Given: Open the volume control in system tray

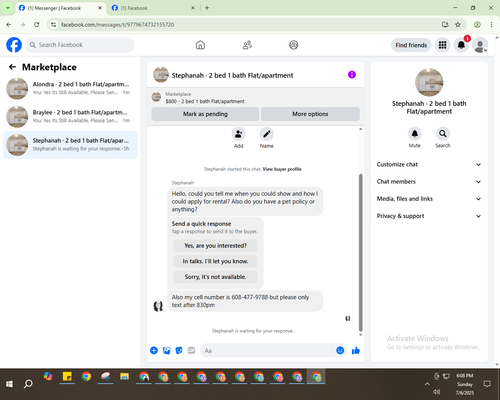Looking at the screenshot, I should [x=437, y=392].
